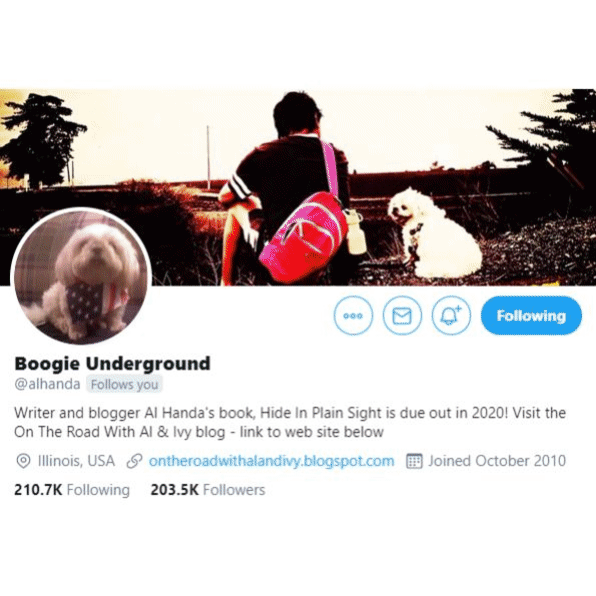
Task: Select the Boogie Underground display name
Action: click(x=112, y=363)
